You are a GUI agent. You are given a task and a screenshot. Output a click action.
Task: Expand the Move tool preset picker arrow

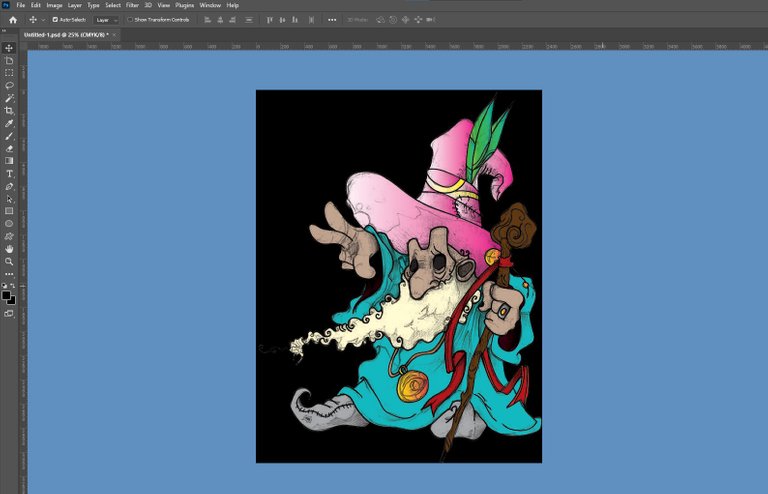point(43,20)
